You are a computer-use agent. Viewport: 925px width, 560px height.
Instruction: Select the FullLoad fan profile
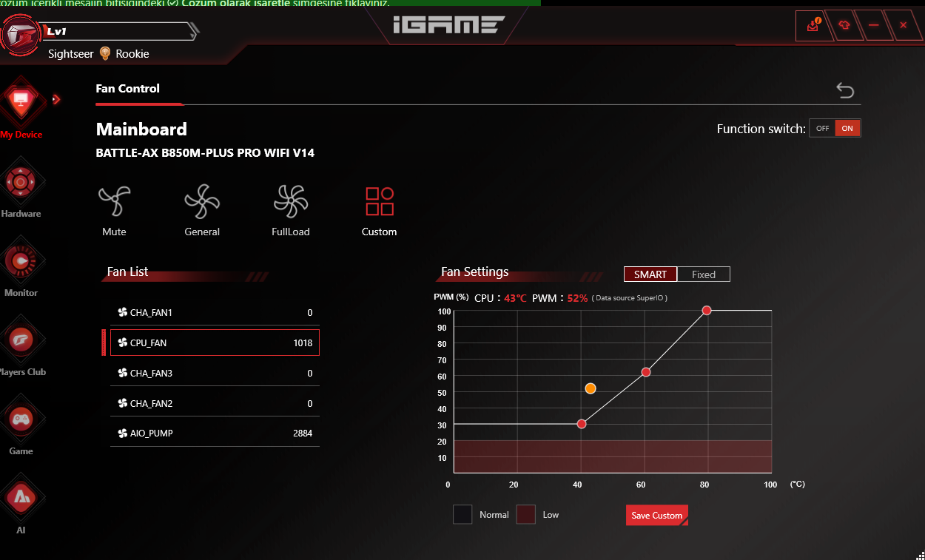291,211
